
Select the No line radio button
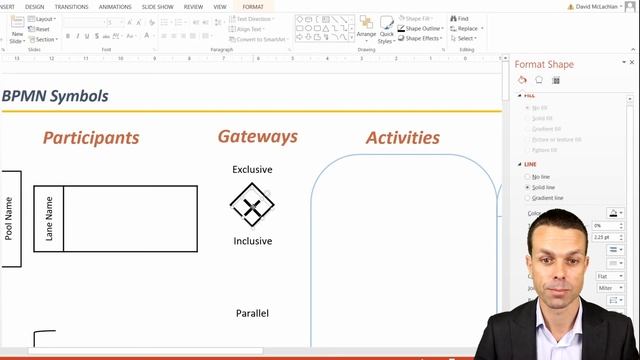point(527,177)
